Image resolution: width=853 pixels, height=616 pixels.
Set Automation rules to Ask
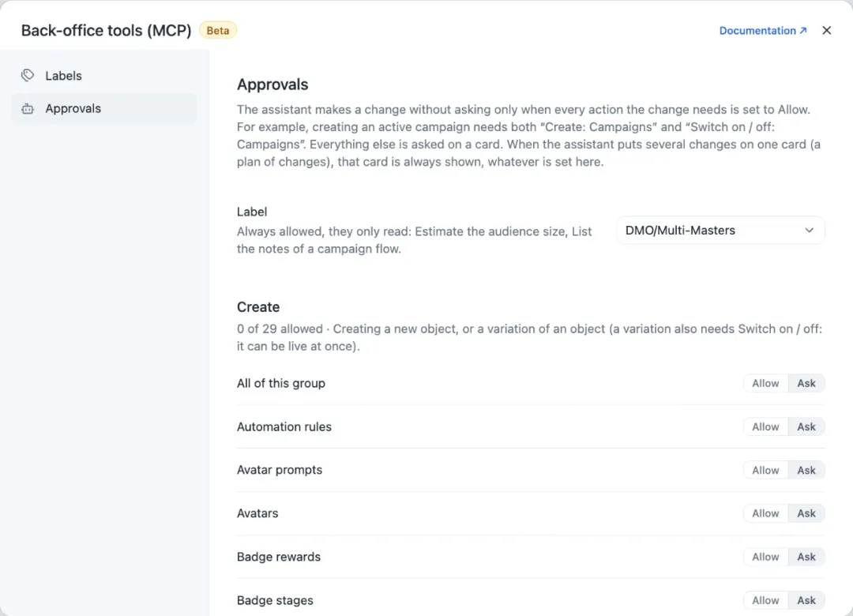point(806,426)
